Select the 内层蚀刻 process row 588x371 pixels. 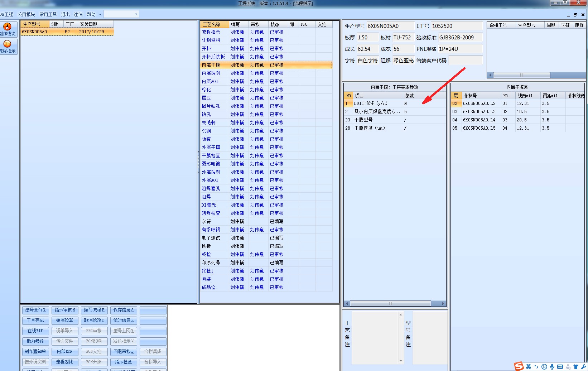266,73
